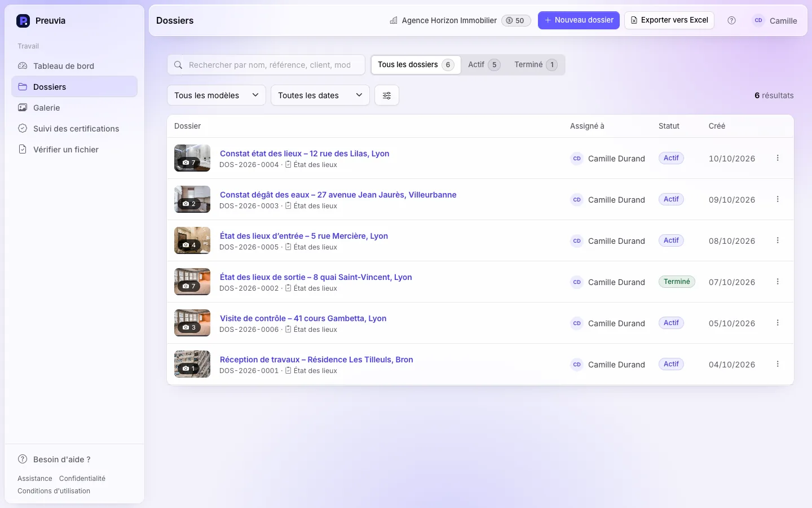
Task: Open the advanced filters sliders icon
Action: tap(387, 95)
